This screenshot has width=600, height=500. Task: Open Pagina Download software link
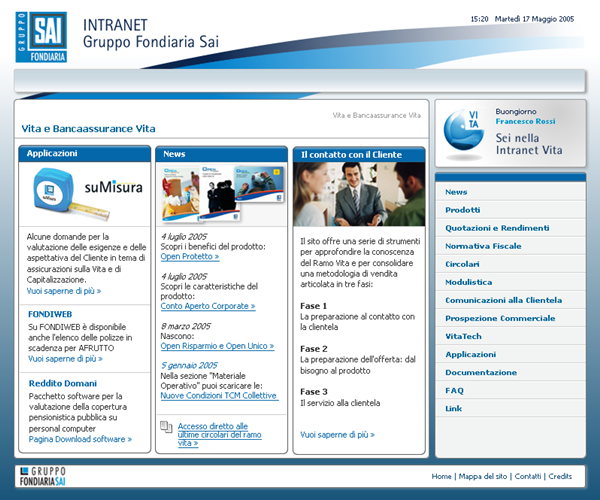click(x=80, y=439)
